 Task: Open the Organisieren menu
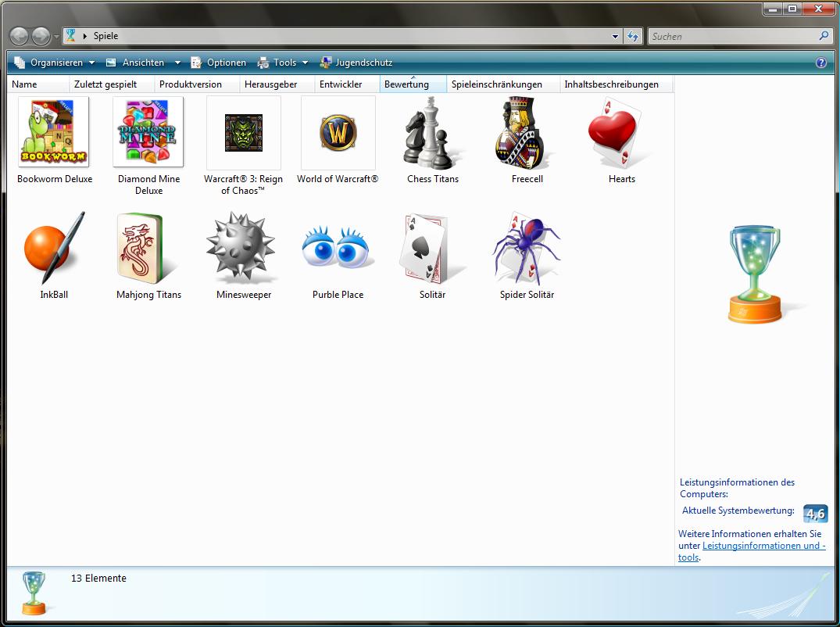coord(54,63)
